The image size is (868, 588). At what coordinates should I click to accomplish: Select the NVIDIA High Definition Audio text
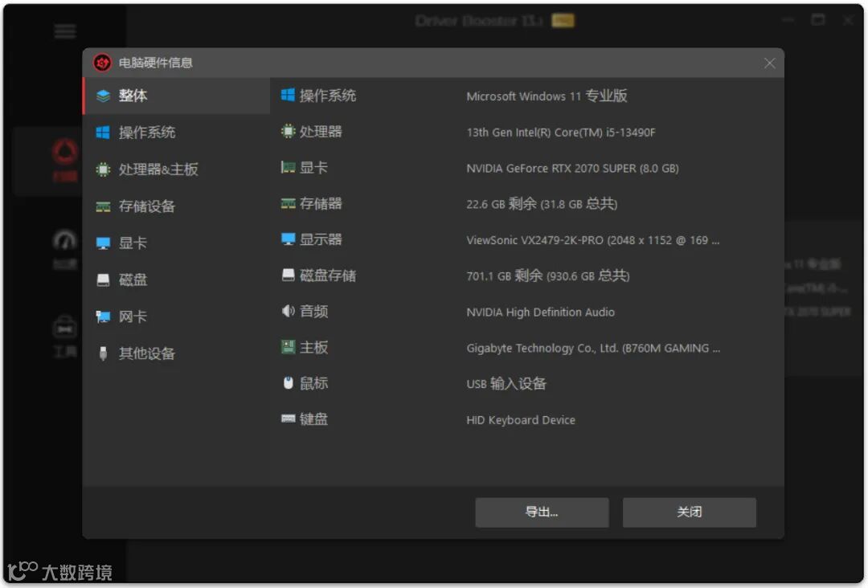(540, 312)
